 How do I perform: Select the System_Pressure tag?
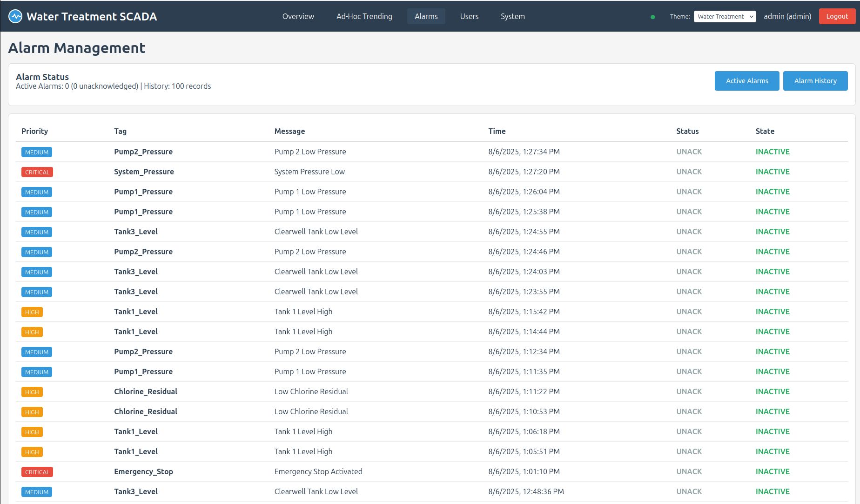click(144, 172)
